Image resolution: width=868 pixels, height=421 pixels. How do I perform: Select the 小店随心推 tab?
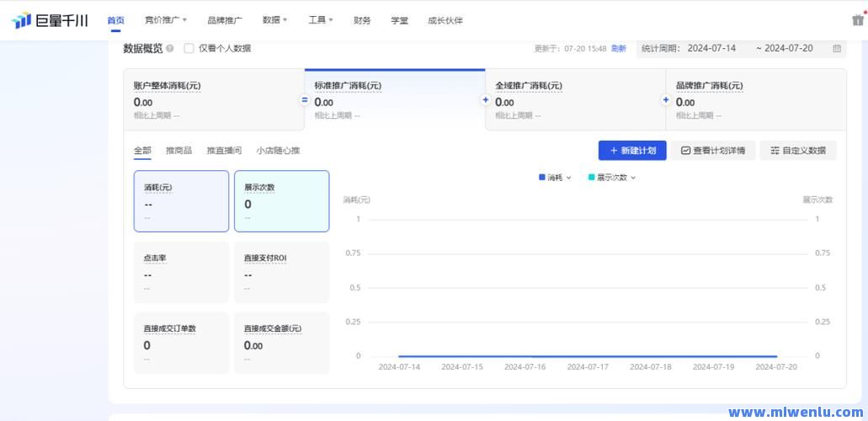(279, 151)
